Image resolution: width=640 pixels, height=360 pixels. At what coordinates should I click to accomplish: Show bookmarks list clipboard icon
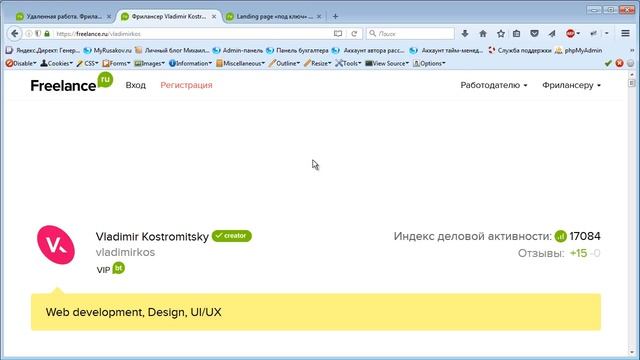(517, 33)
